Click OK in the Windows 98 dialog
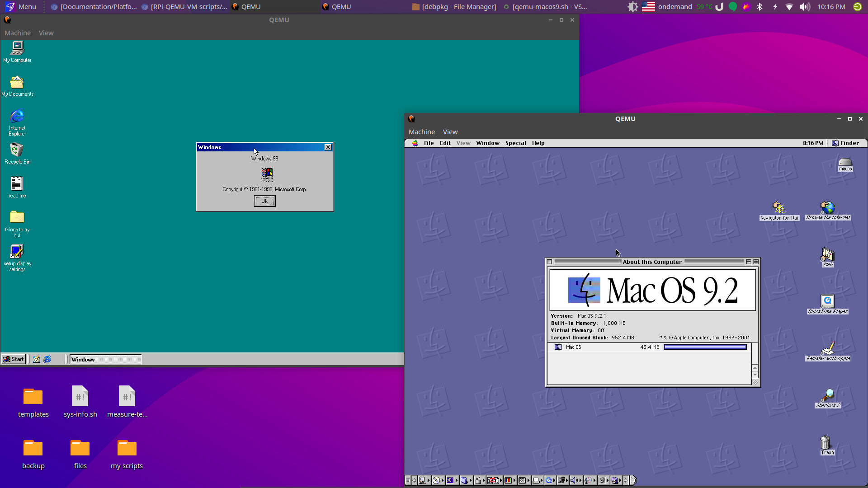Viewport: 868px width, 488px height. pos(264,201)
